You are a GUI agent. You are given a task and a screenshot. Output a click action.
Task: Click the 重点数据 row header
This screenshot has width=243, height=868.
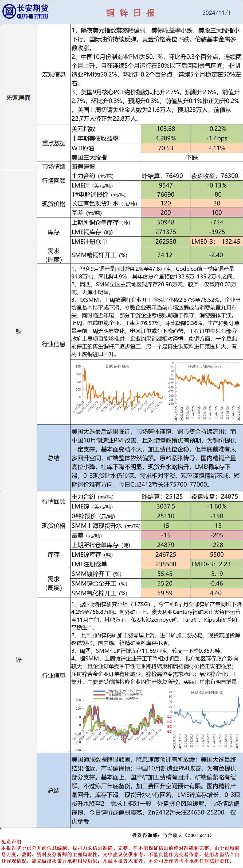pos(53,143)
